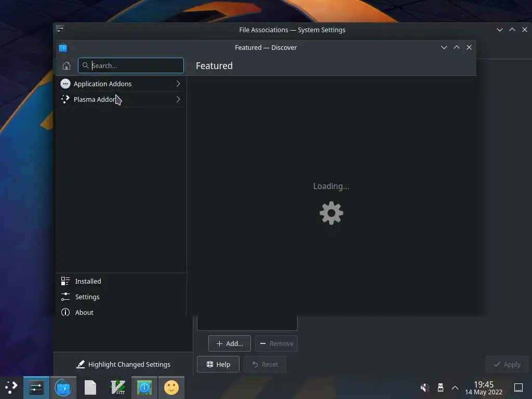
Task: Show Installed applications list
Action: [x=121, y=281]
